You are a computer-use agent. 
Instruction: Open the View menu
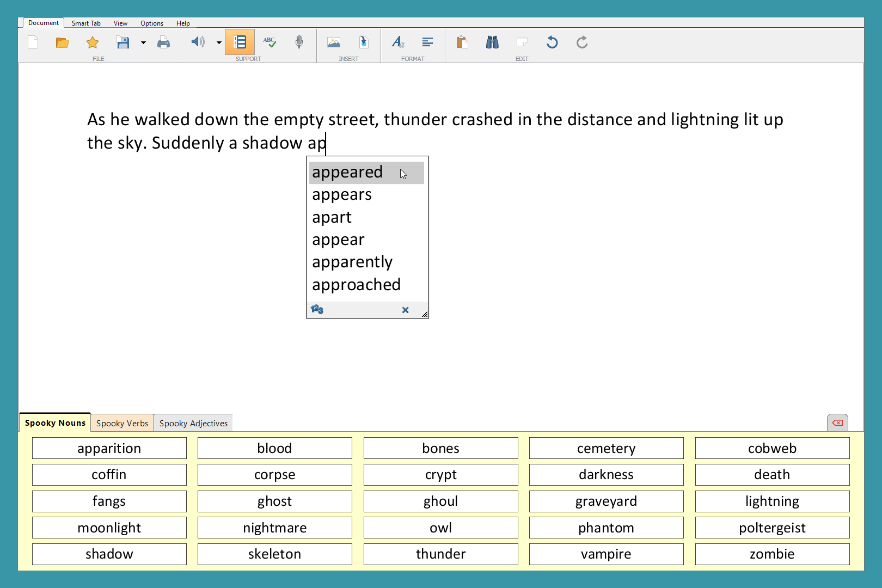click(120, 23)
